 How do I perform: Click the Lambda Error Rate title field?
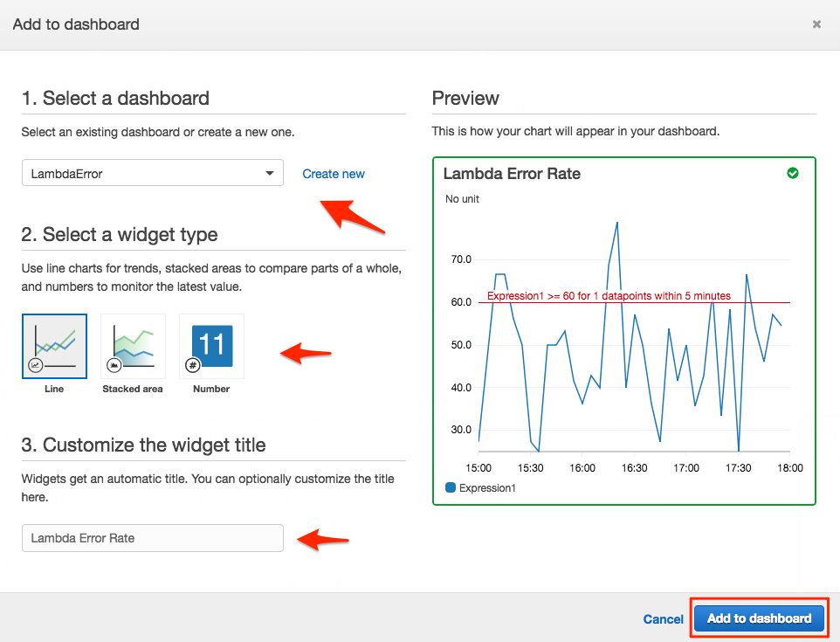(153, 538)
